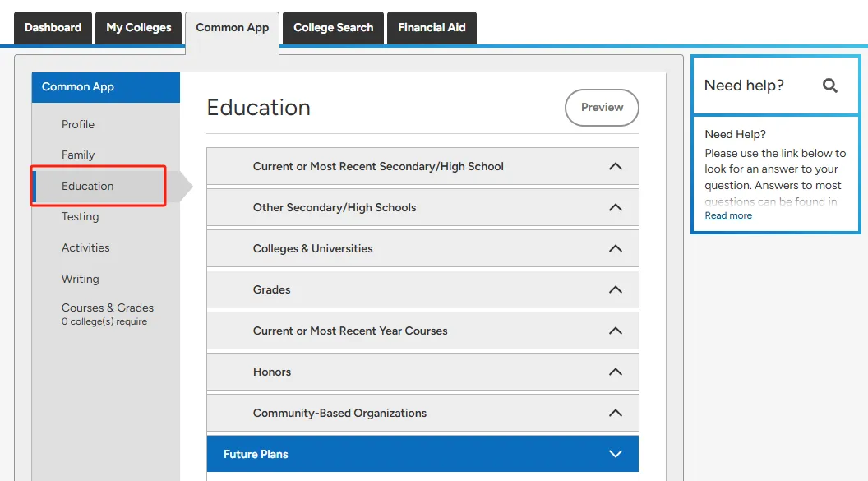Toggle Community-Based Organizations chevron
Screen dimensions: 868x481
click(x=615, y=413)
